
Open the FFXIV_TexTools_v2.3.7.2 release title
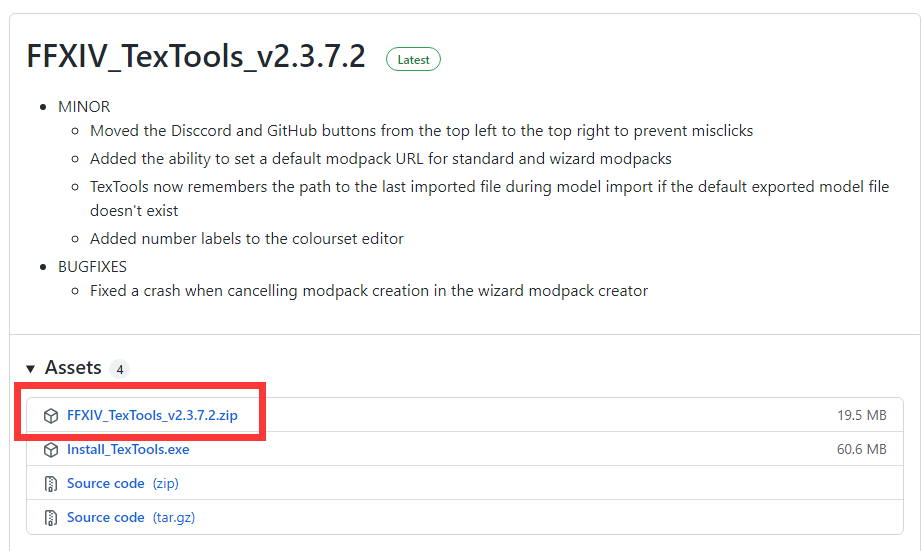[x=196, y=57]
